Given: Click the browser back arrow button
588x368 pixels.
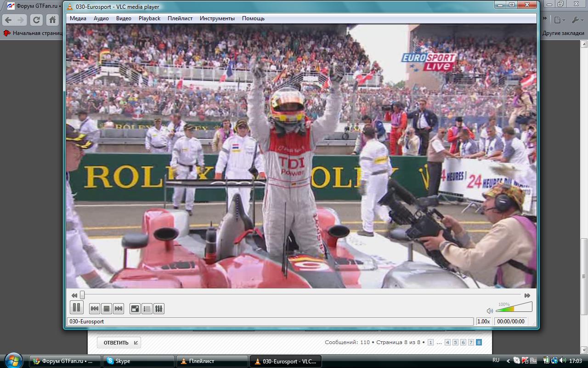Looking at the screenshot, I should 8,20.
